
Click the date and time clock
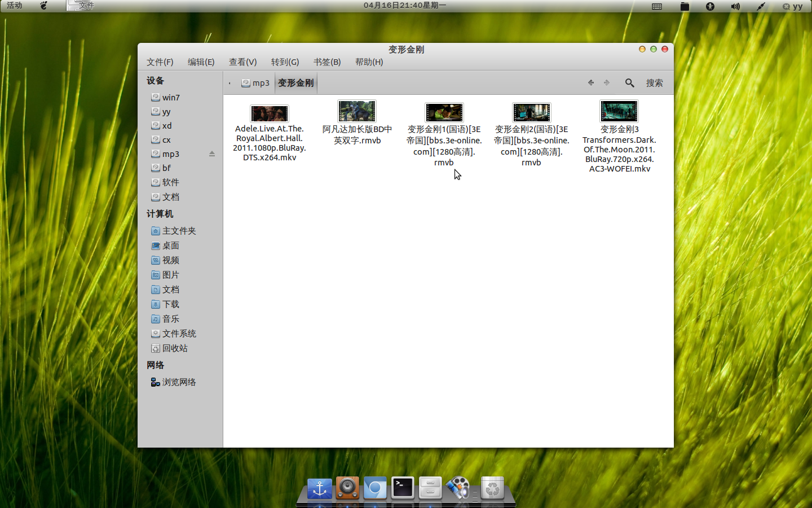pyautogui.click(x=405, y=6)
